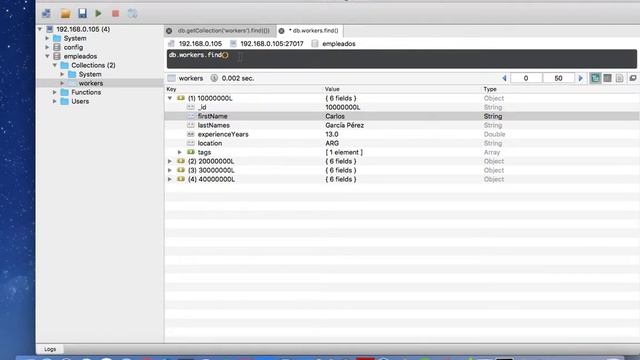
Task: Collapse the 192.168.0.105 server node
Action: point(40,29)
